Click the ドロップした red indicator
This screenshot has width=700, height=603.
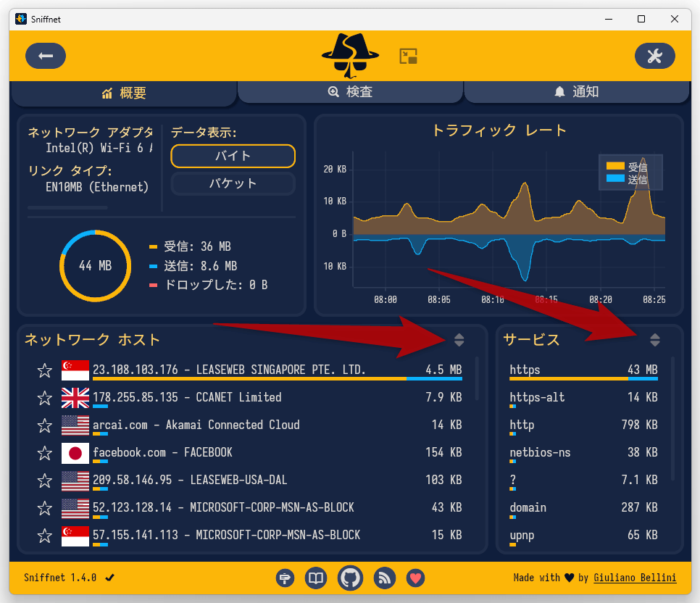pyautogui.click(x=153, y=286)
